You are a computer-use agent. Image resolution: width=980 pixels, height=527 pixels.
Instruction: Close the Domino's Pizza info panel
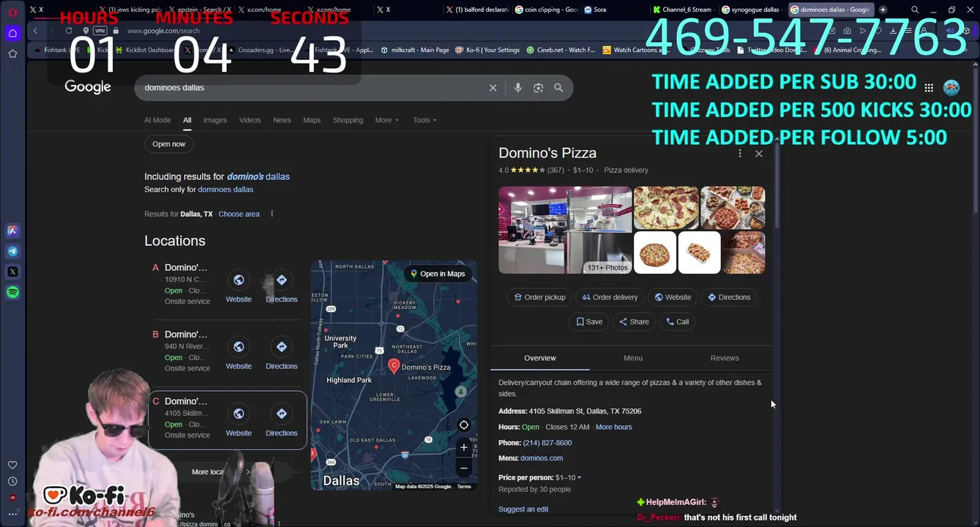click(759, 154)
